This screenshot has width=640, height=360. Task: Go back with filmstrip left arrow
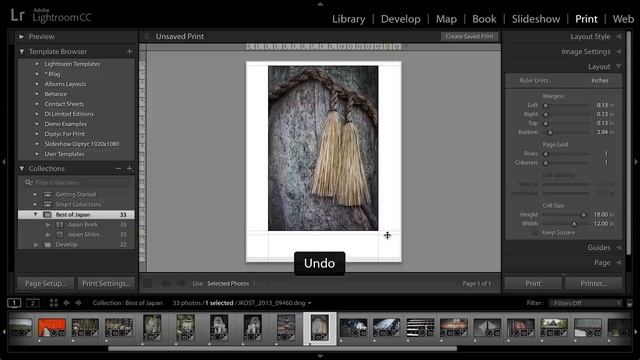(67, 303)
